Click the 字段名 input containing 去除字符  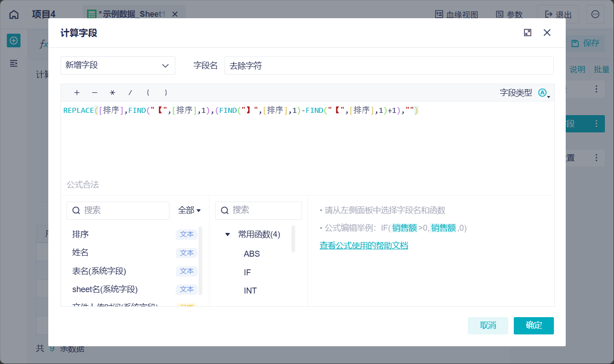(x=389, y=66)
